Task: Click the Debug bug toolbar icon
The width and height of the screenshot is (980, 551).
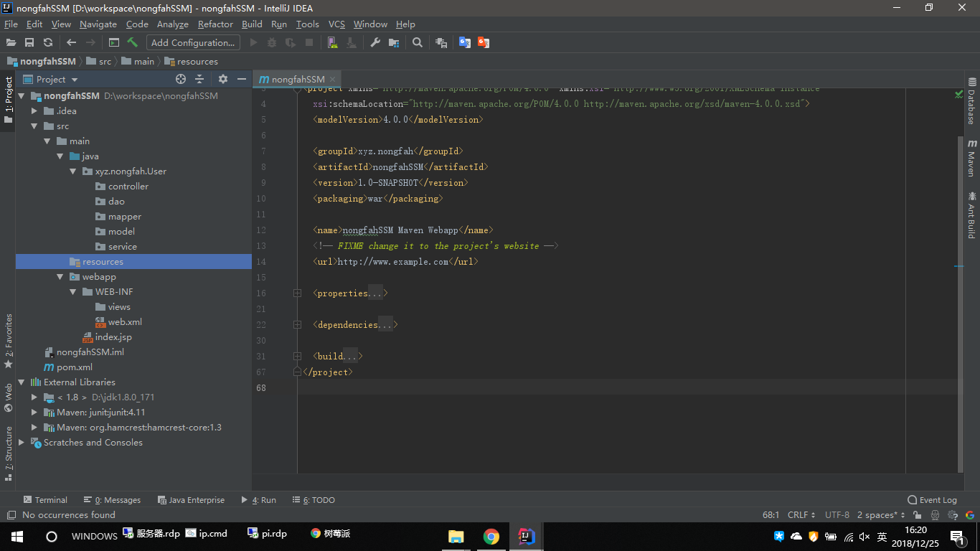Action: (x=272, y=42)
